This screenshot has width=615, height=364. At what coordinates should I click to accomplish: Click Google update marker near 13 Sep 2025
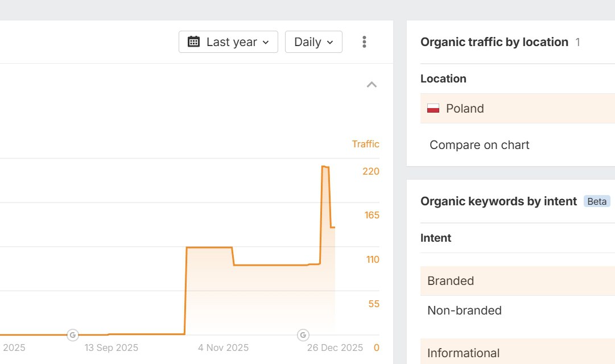coord(73,334)
